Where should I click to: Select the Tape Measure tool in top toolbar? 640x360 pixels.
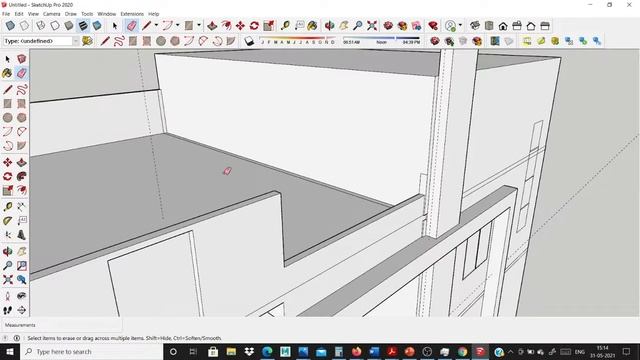click(285, 26)
